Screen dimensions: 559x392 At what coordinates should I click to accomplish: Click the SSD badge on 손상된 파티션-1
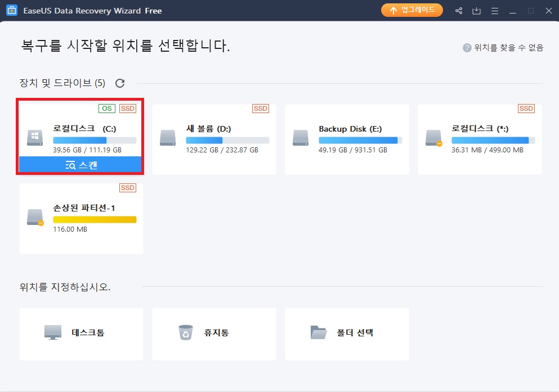tap(128, 188)
